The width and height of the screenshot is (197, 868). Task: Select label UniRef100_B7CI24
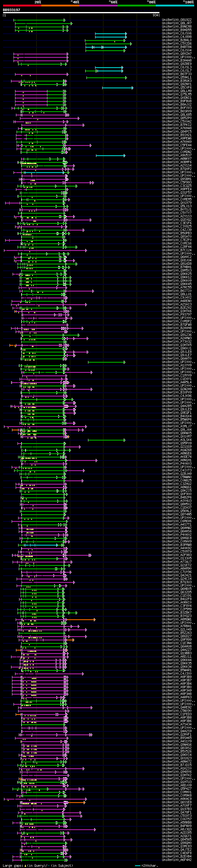177,250
